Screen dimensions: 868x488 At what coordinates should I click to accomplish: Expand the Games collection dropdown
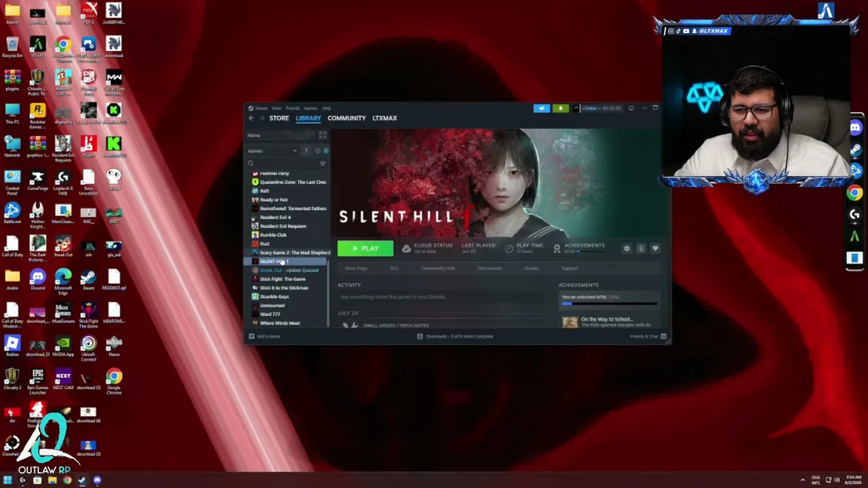pyautogui.click(x=294, y=150)
